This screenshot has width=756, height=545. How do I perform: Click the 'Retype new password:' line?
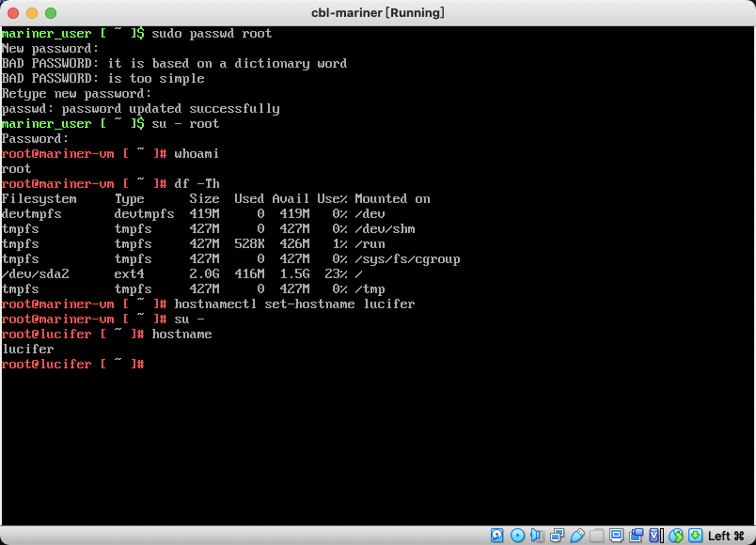click(77, 93)
